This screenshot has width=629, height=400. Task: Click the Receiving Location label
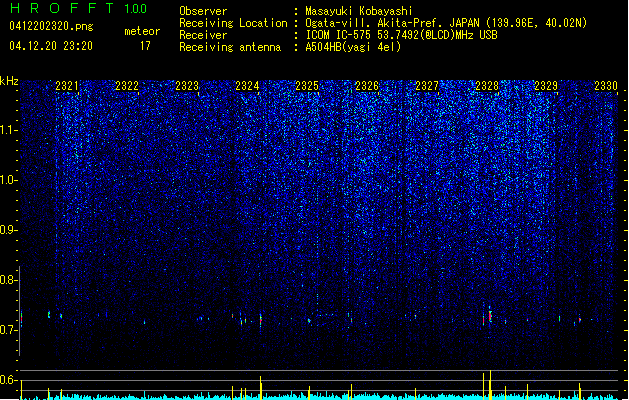[233, 23]
